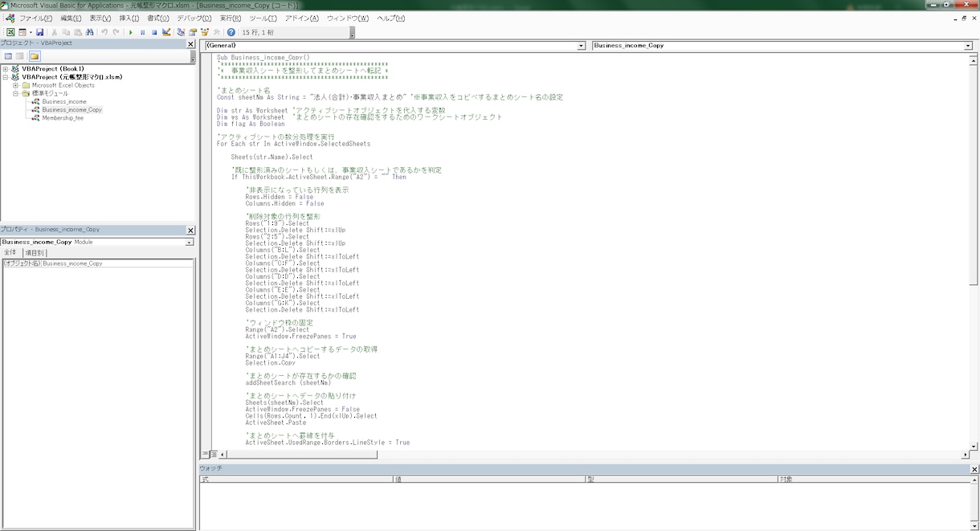
Task: Open the ファイル(F) menu
Action: click(x=35, y=18)
